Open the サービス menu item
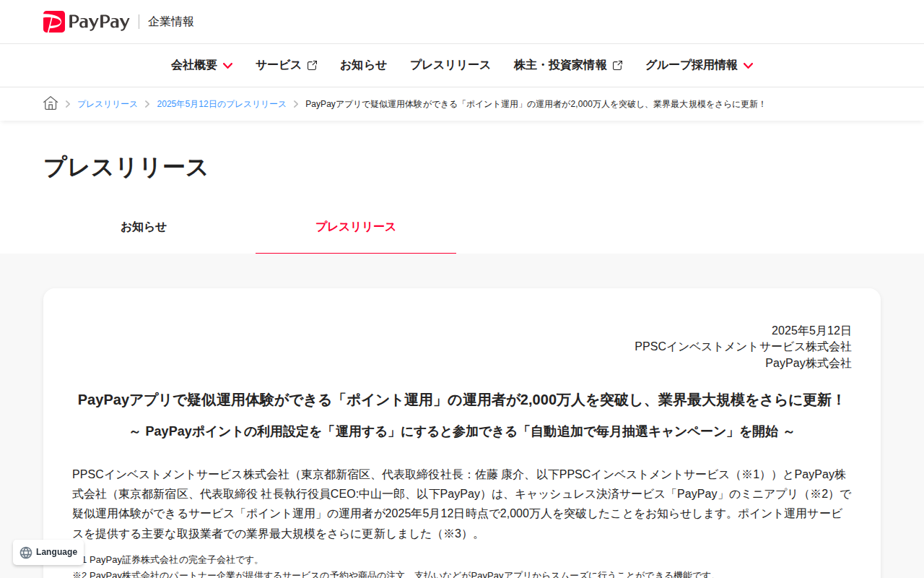This screenshot has width=924, height=578. pos(286,65)
